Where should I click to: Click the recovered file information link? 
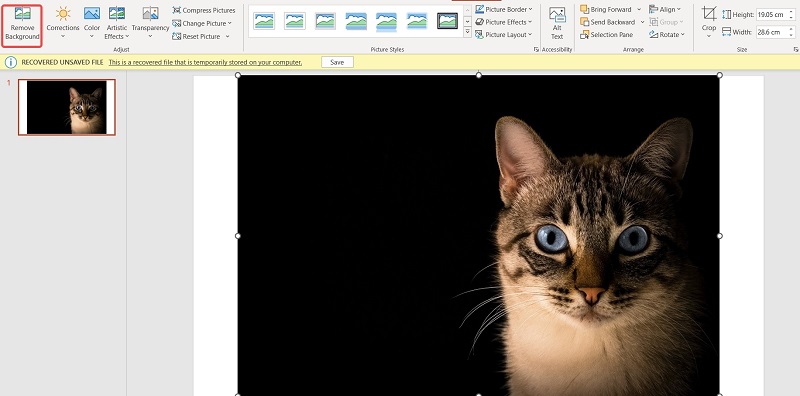pyautogui.click(x=205, y=62)
